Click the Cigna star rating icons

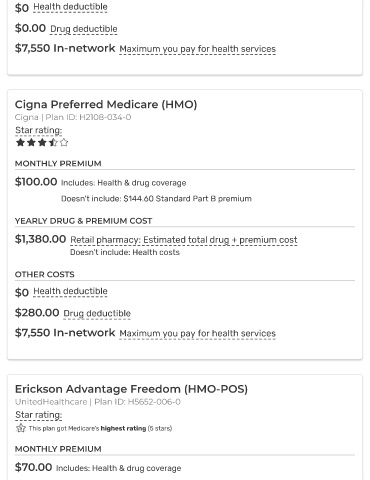pyautogui.click(x=42, y=143)
